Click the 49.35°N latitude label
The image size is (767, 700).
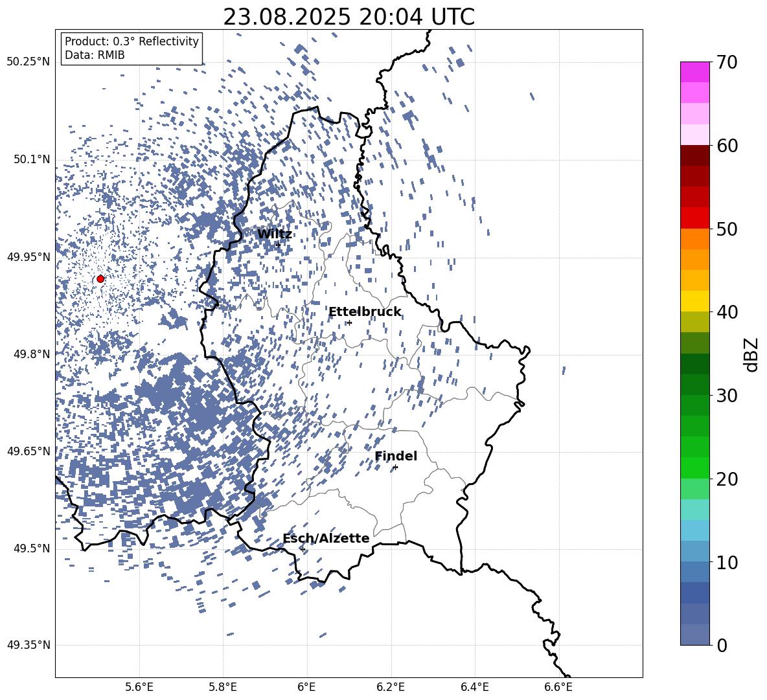tap(29, 645)
